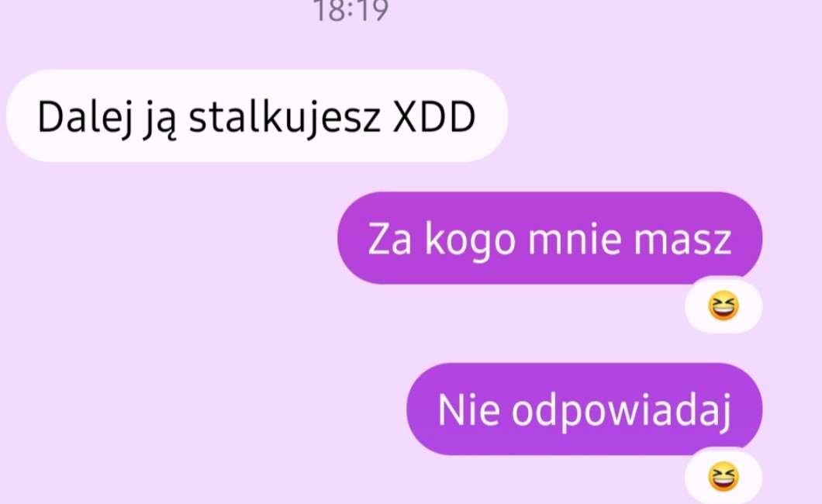Image resolution: width=822 pixels, height=504 pixels.
Task: Click the word "XDD" in the white bubble
Action: pos(434,117)
